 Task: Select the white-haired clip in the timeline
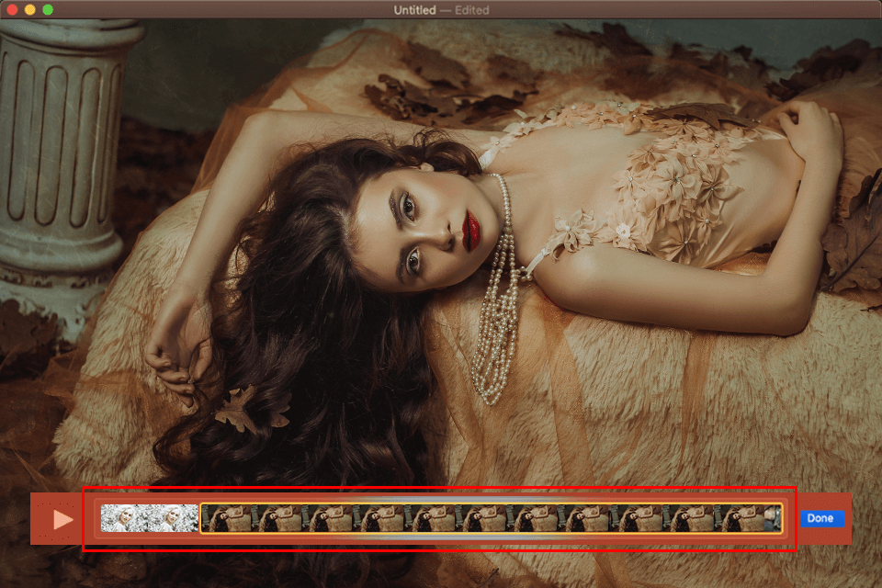click(x=150, y=518)
